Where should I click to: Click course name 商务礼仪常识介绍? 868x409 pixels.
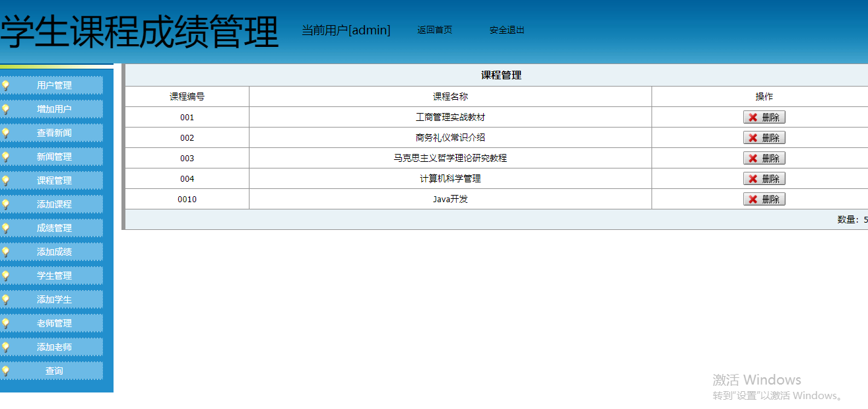click(x=450, y=137)
